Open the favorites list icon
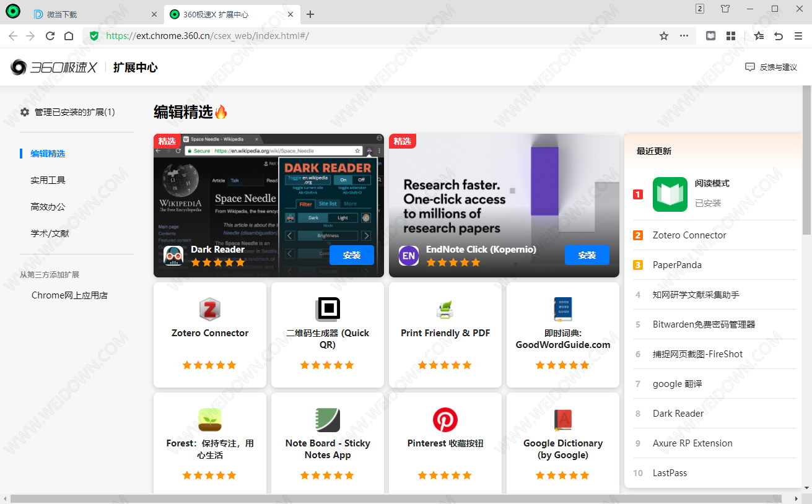The width and height of the screenshot is (812, 504). coord(759,36)
